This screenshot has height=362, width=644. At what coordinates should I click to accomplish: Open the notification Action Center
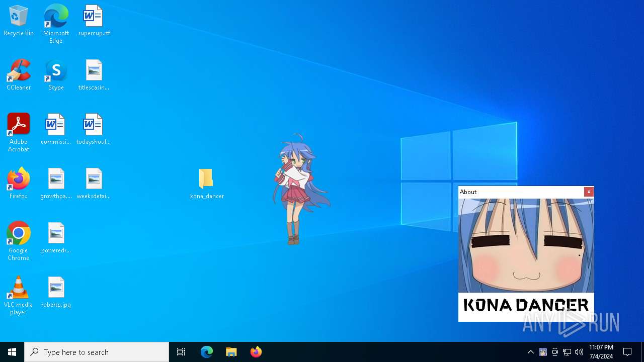(627, 352)
